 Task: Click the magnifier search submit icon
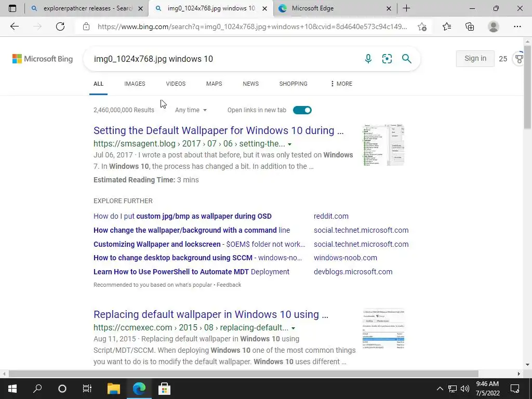pyautogui.click(x=406, y=59)
